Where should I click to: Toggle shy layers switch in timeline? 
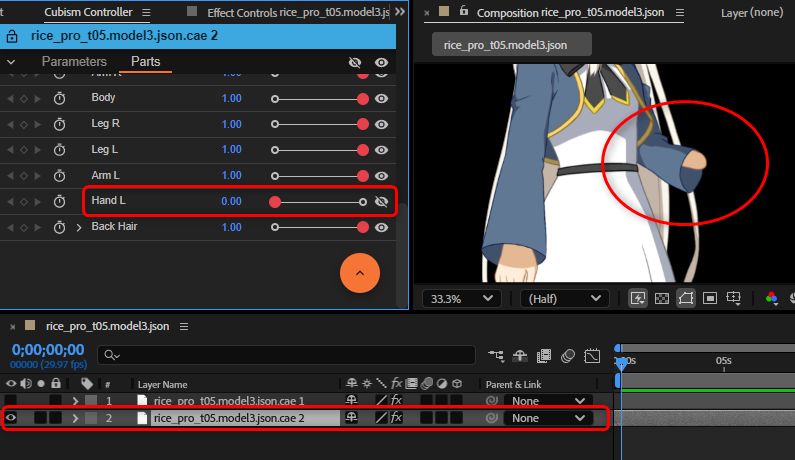click(520, 356)
